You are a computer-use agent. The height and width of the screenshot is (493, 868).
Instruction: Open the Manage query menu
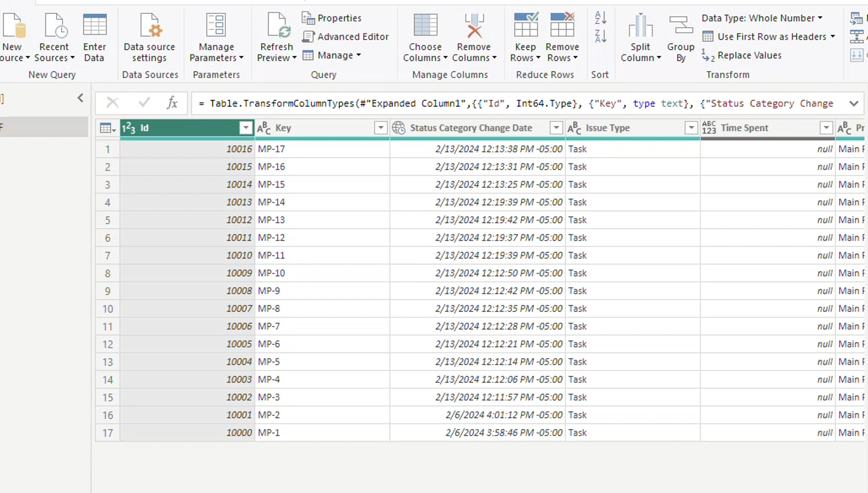click(x=332, y=55)
